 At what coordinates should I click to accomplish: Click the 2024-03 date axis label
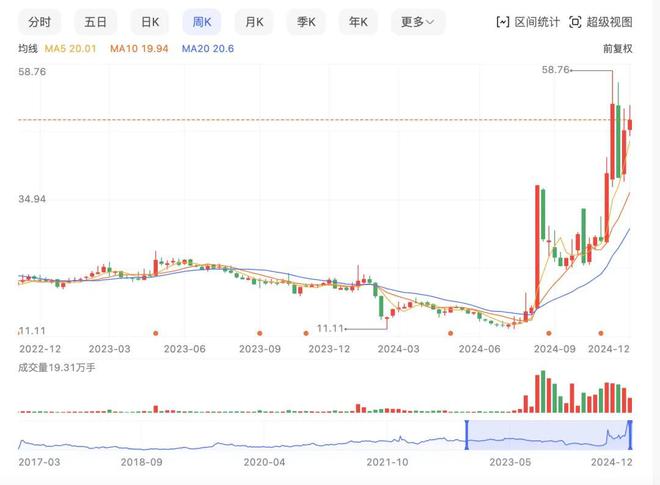(x=398, y=349)
